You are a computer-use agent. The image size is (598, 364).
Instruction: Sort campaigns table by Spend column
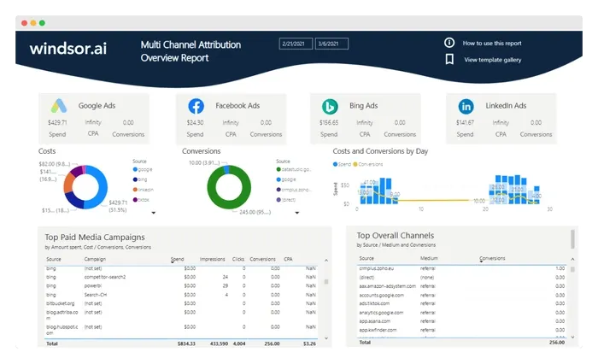click(x=178, y=259)
